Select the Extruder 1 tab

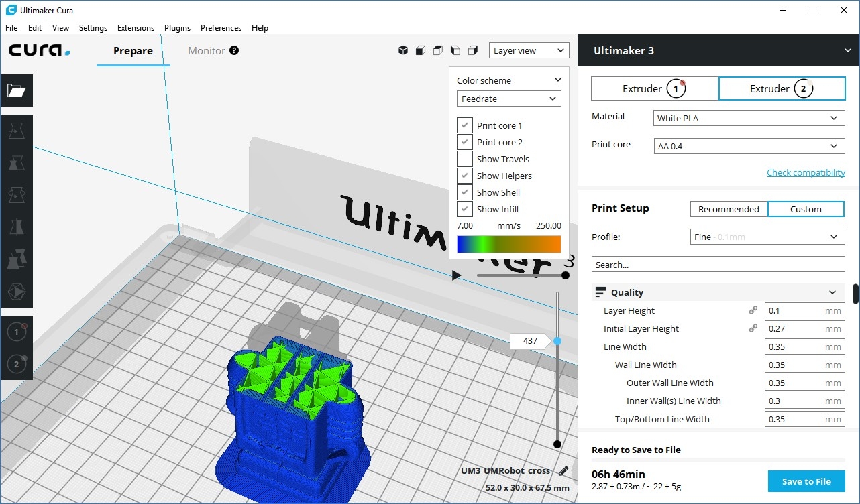(x=654, y=88)
